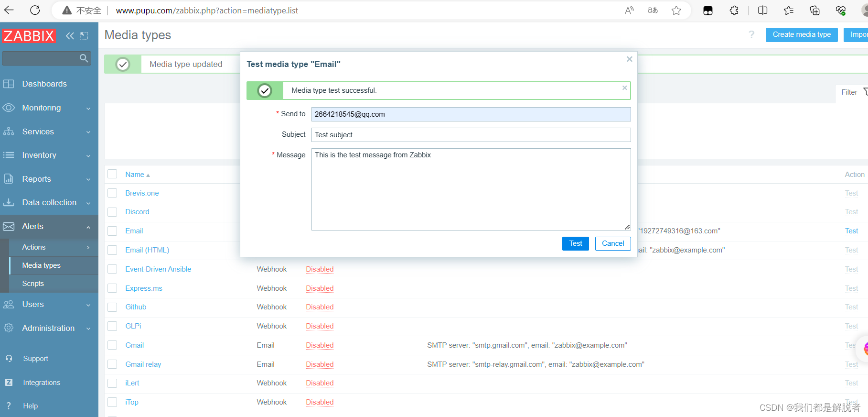Dismiss the test successful message
The height and width of the screenshot is (417, 868).
coord(624,88)
